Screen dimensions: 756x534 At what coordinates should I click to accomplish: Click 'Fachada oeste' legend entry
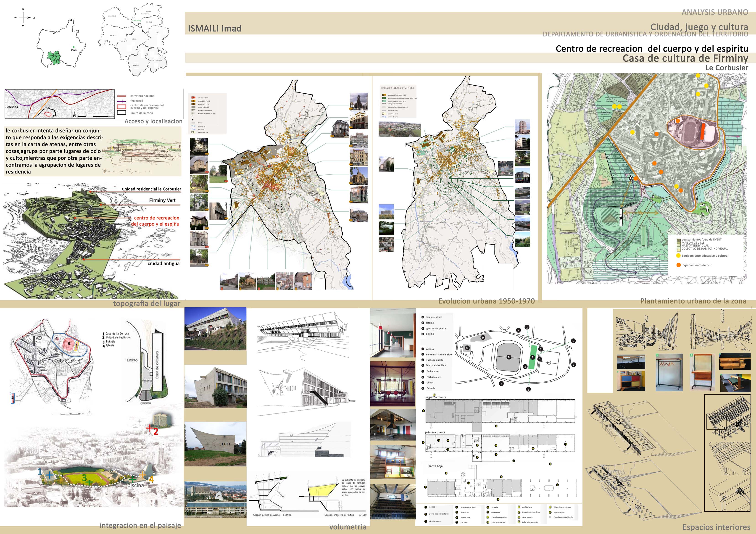click(x=435, y=360)
